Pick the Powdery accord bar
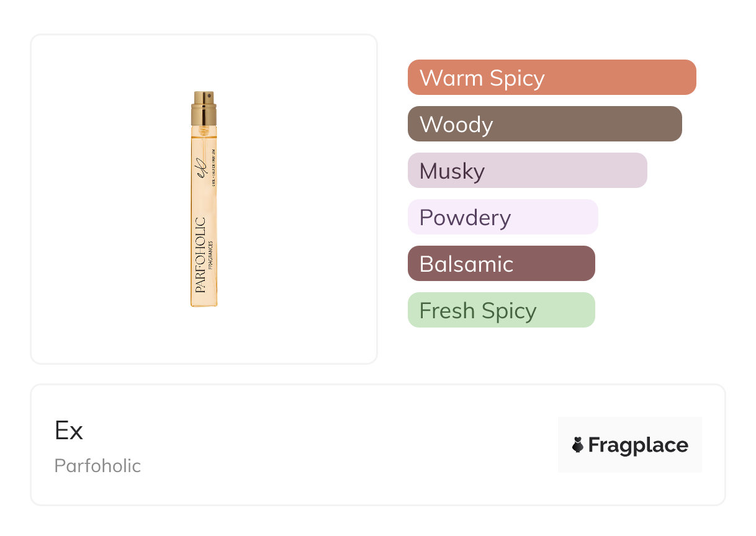 point(502,217)
